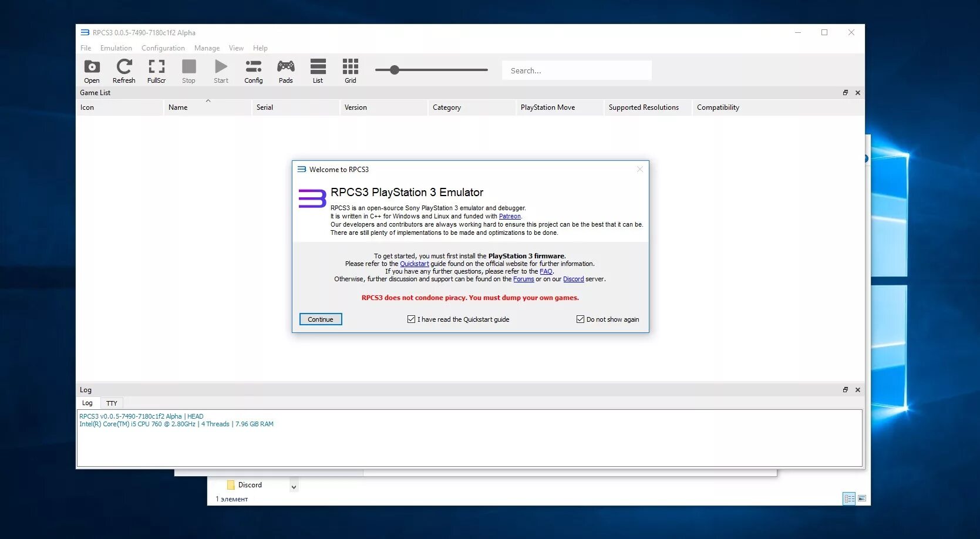The image size is (980, 539).
Task: Open the Manage menu
Action: (207, 48)
